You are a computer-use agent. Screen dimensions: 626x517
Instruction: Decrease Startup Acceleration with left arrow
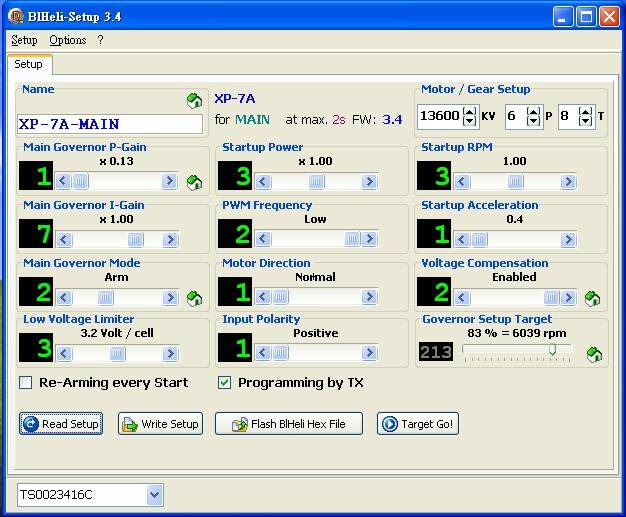(462, 240)
